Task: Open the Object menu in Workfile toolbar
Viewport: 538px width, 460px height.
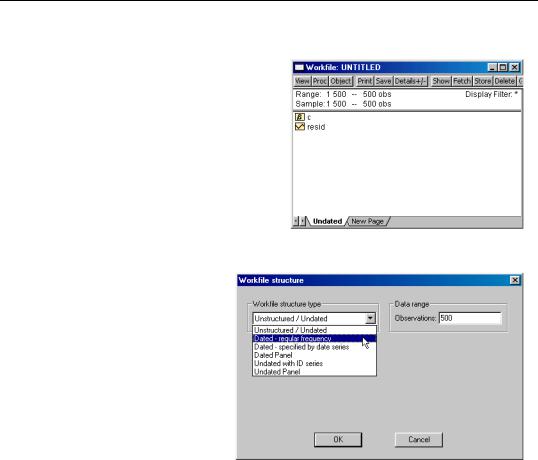Action: [x=341, y=81]
